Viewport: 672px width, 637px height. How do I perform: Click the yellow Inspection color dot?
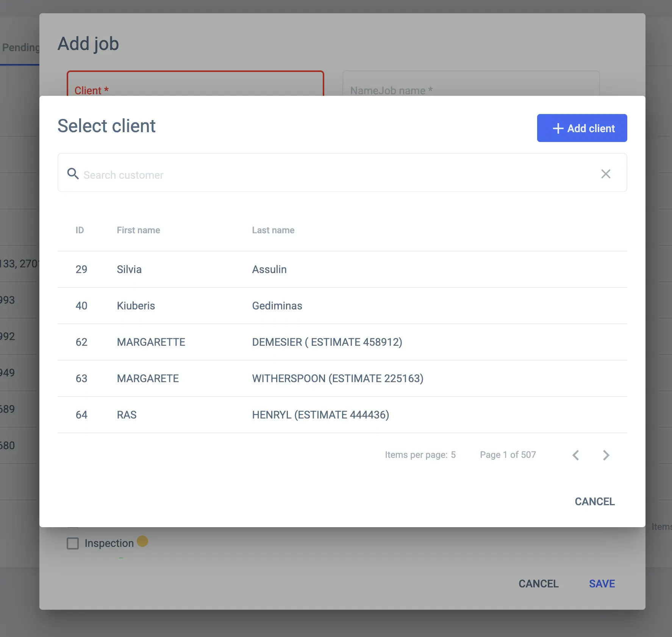[x=142, y=541]
